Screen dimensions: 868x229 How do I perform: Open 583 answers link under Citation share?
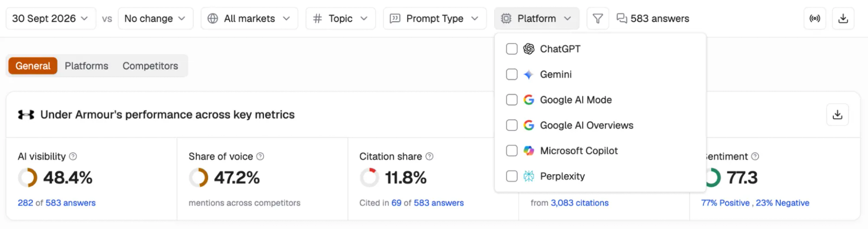439,203
